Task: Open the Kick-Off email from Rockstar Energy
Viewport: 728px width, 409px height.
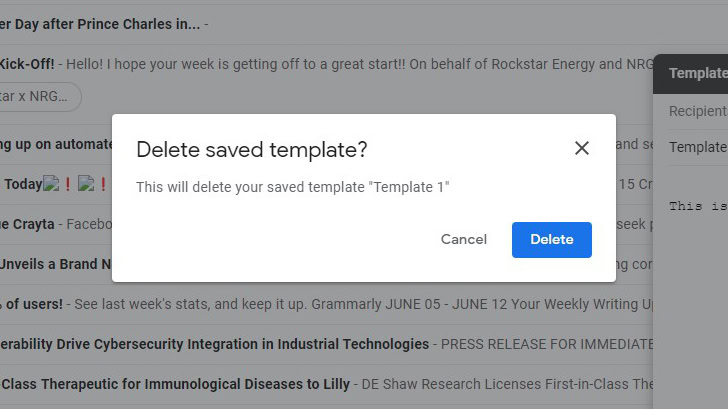Action: coord(300,64)
